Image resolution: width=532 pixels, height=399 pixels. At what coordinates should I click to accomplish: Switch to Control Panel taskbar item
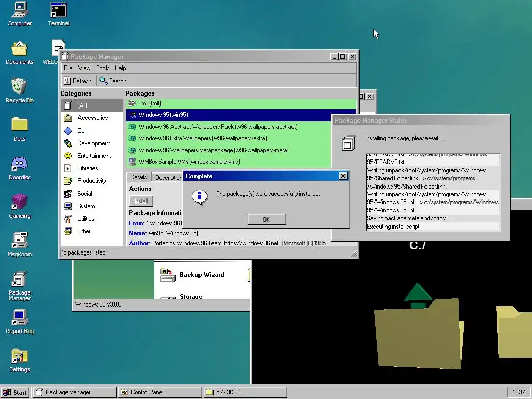click(160, 392)
